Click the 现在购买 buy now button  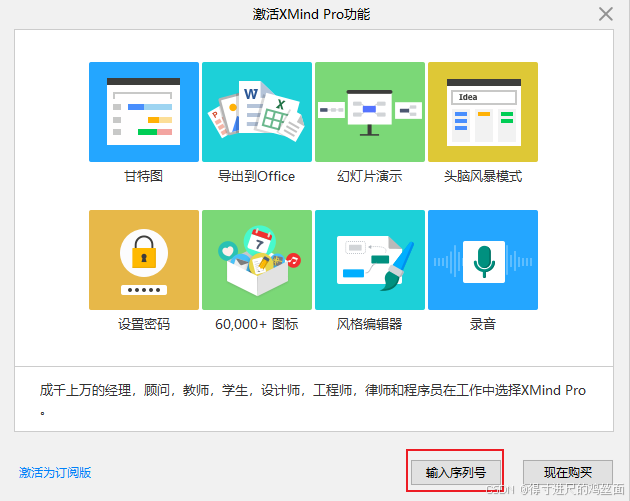pos(568,472)
